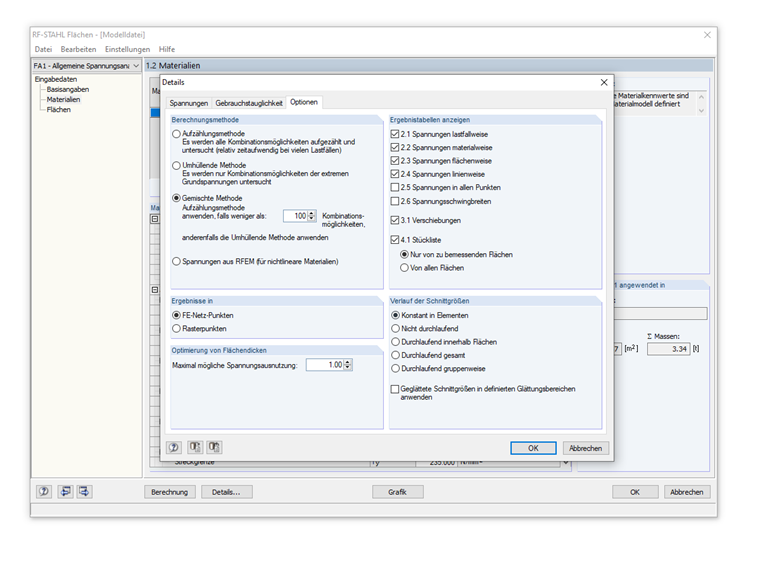Viewport: 760px width, 570px height.
Task: Toggle 2.4 Spannungen linienweise checkbox
Action: 395,174
